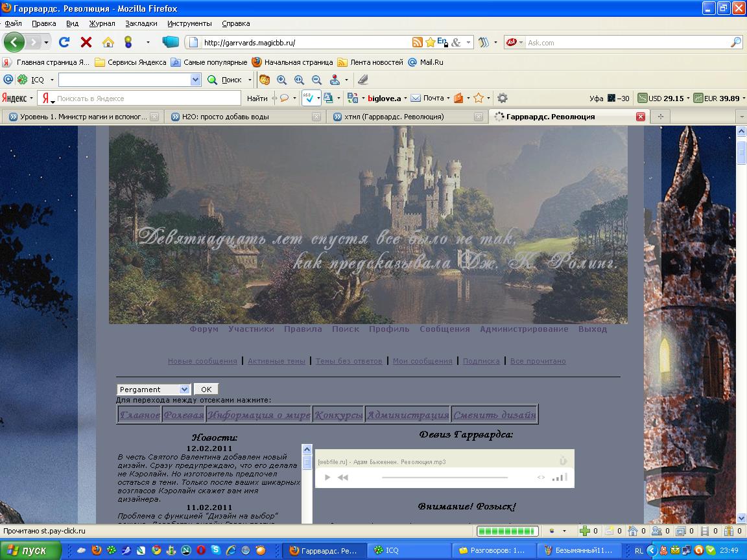
Task: Open Yandex Почта mail button
Action: click(x=428, y=98)
